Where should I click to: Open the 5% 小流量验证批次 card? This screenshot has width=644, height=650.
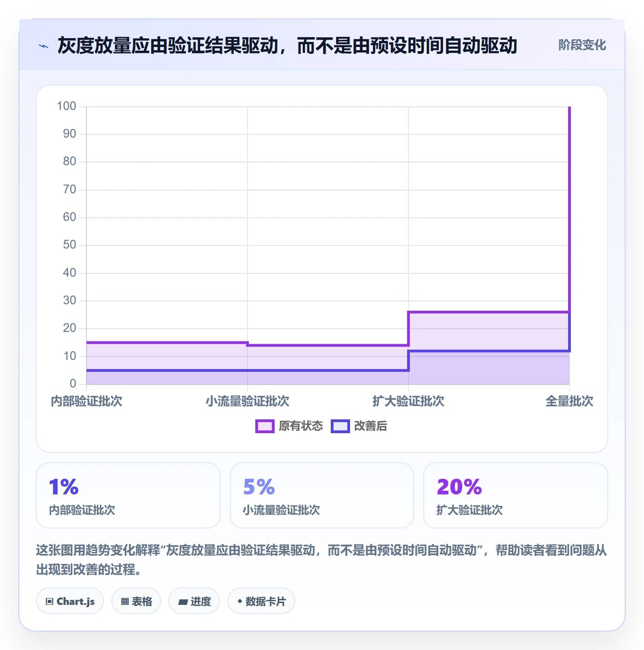pos(322,495)
